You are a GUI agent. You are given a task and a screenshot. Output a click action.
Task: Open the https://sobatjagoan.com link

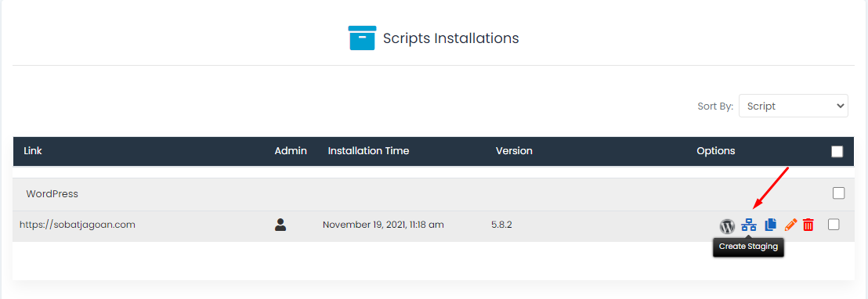tap(78, 225)
